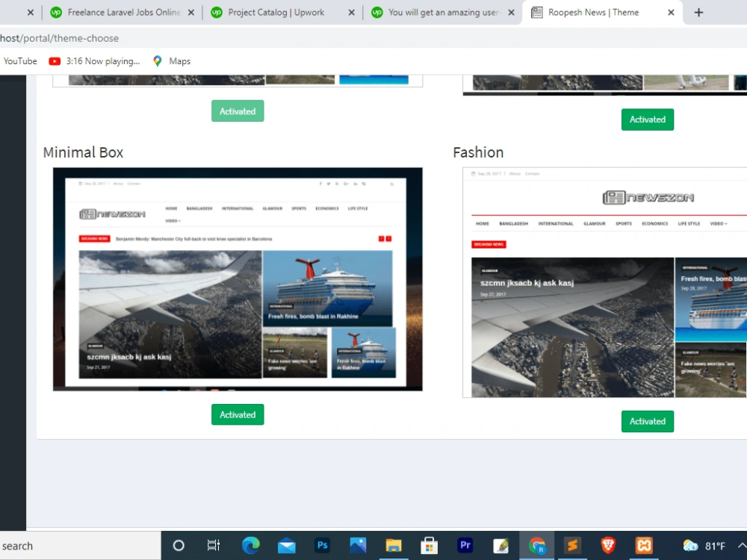This screenshot has width=747, height=560.
Task: Click the 81°F weather widget
Action: [x=704, y=546]
